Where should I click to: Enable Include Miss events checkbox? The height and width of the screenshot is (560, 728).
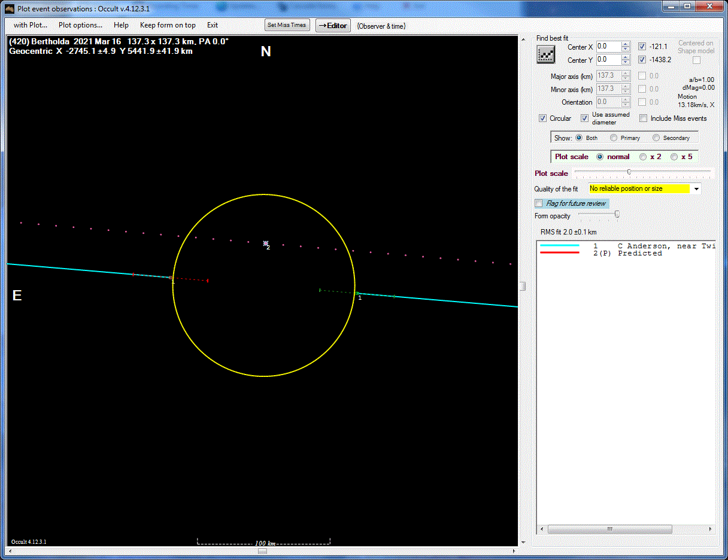point(644,118)
